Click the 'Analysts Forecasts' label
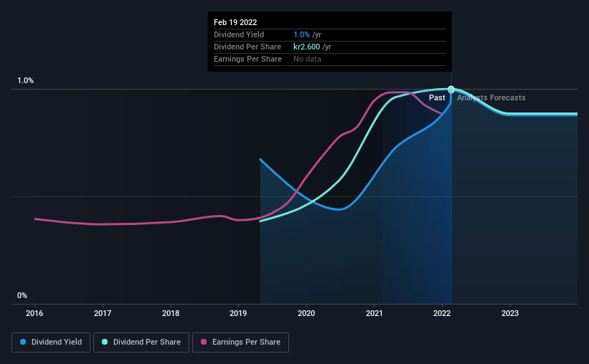Screen dimensions: 589x364 point(491,97)
